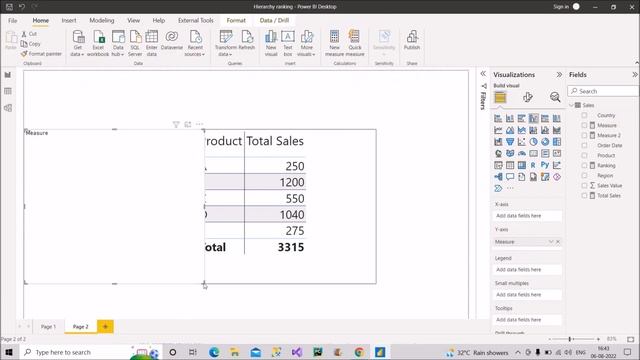Click the visual filter icon above the chart
The image size is (640, 360).
(x=176, y=124)
